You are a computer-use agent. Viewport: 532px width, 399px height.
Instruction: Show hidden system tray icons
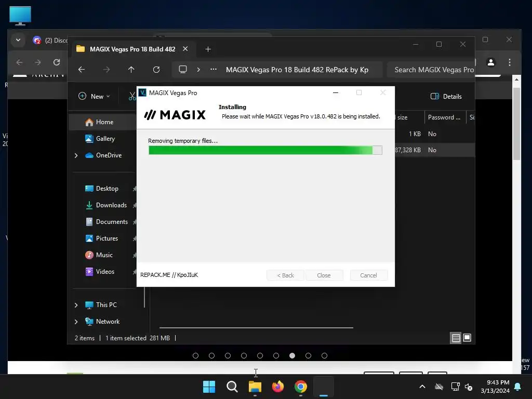tap(422, 387)
